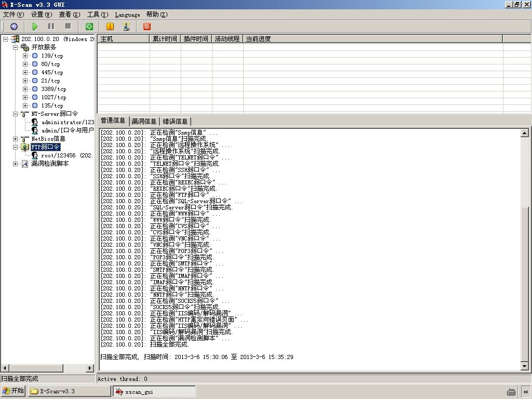Click the 累计时间 column header
This screenshot has width=532, height=399.
pos(165,39)
